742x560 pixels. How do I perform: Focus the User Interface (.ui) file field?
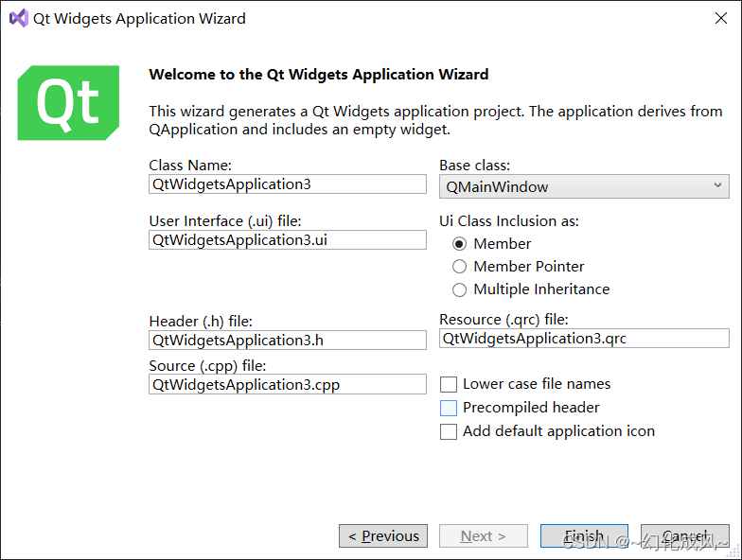(x=288, y=240)
